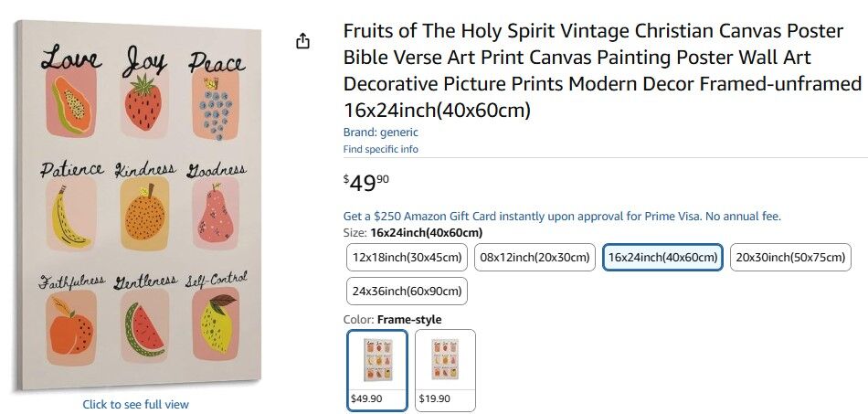868x414 pixels.
Task: Click the banana illustration under 'Patience'
Action: (70, 216)
